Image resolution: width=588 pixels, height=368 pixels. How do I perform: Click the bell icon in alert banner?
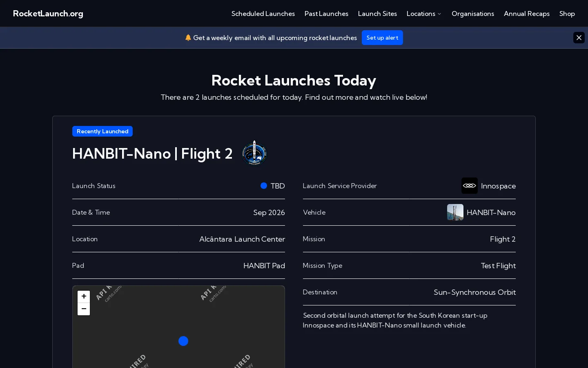tap(188, 38)
